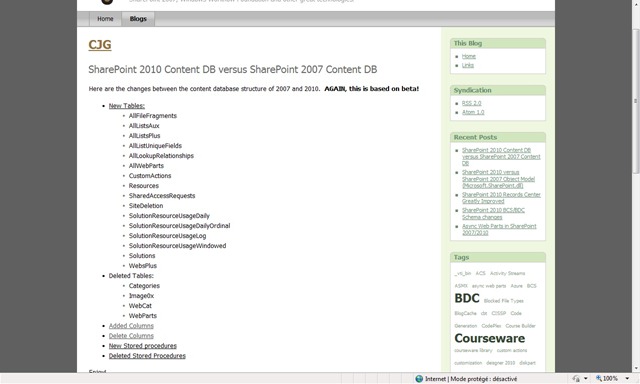Open the Home tab in the navigation bar
Viewport: 640px width, 384px height.
105,19
